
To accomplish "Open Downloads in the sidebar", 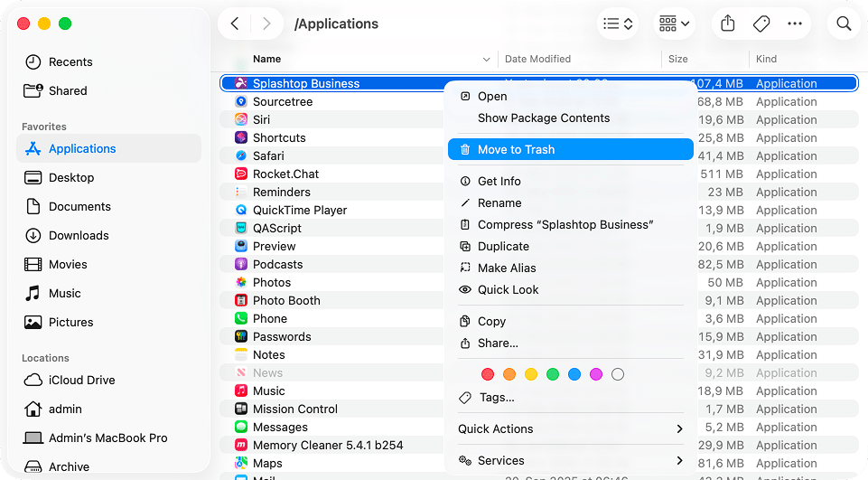I will click(79, 235).
